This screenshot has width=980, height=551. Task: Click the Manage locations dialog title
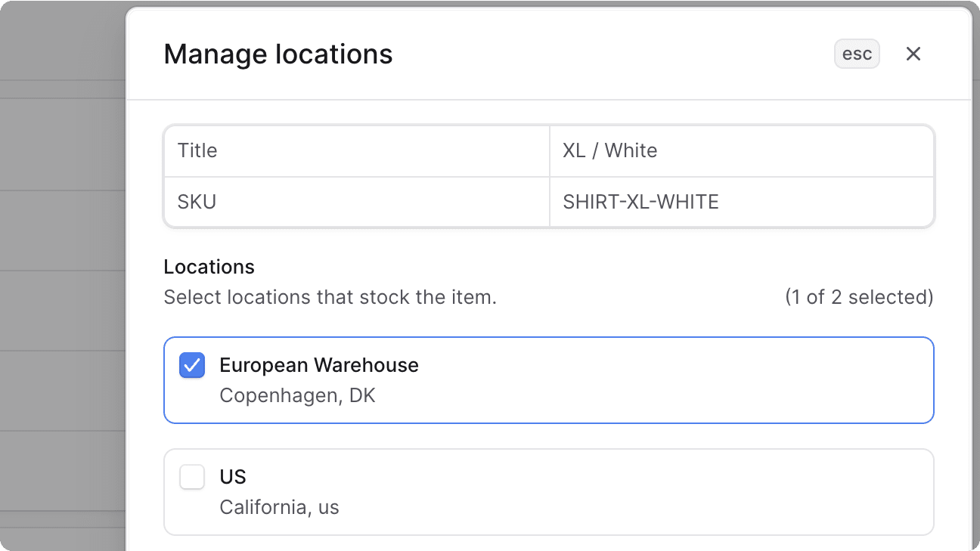[x=278, y=54]
